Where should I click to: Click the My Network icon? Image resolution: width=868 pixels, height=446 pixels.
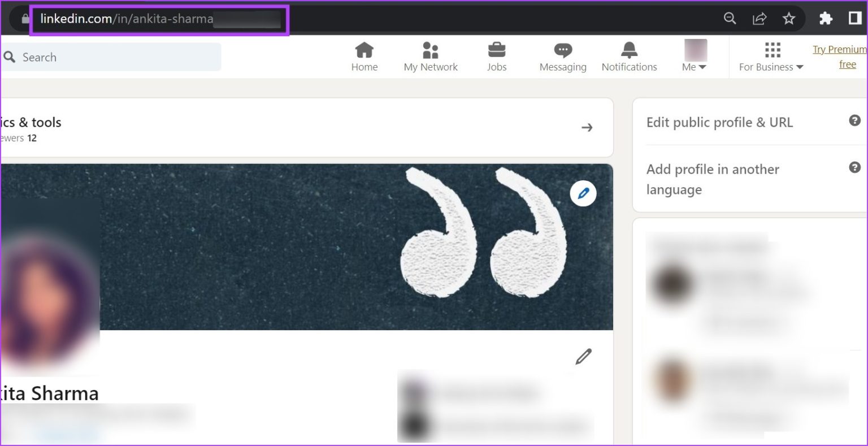click(430, 51)
